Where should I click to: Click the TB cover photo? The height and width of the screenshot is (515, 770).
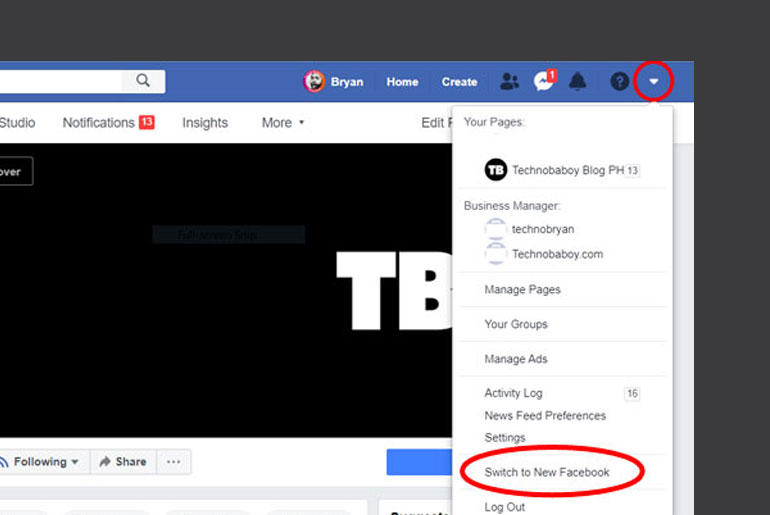point(226,290)
